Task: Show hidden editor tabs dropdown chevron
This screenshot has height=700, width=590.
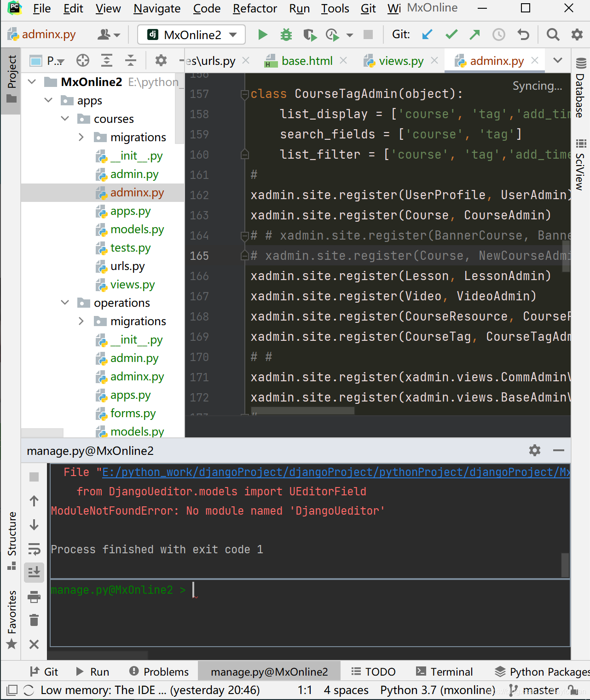Action: coord(558,60)
